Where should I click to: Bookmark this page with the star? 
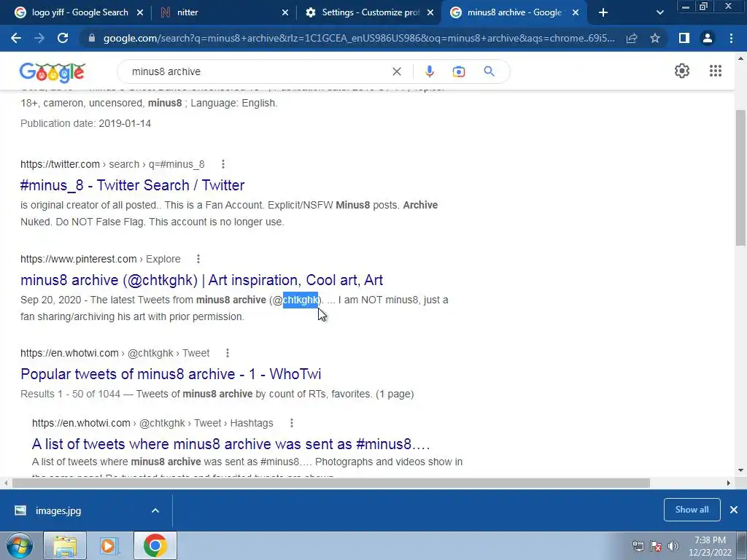(655, 38)
